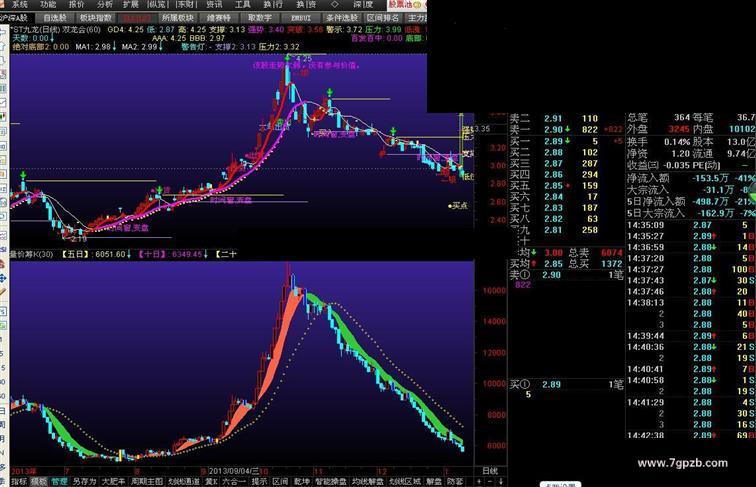The height and width of the screenshot is (487, 756).
Task: Click the blue four-way arrow icon in the left sidebar
Action: (x=3, y=279)
